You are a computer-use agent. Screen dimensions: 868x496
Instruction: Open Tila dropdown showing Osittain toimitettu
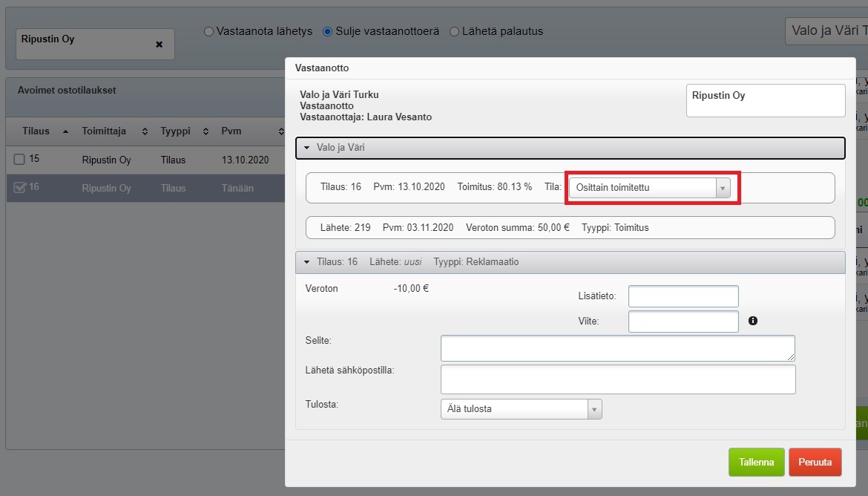click(x=650, y=188)
